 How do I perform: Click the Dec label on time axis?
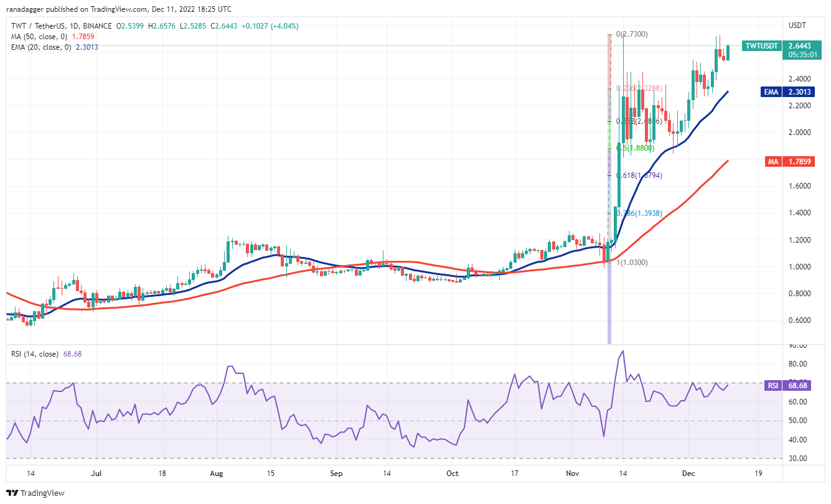pyautogui.click(x=690, y=474)
